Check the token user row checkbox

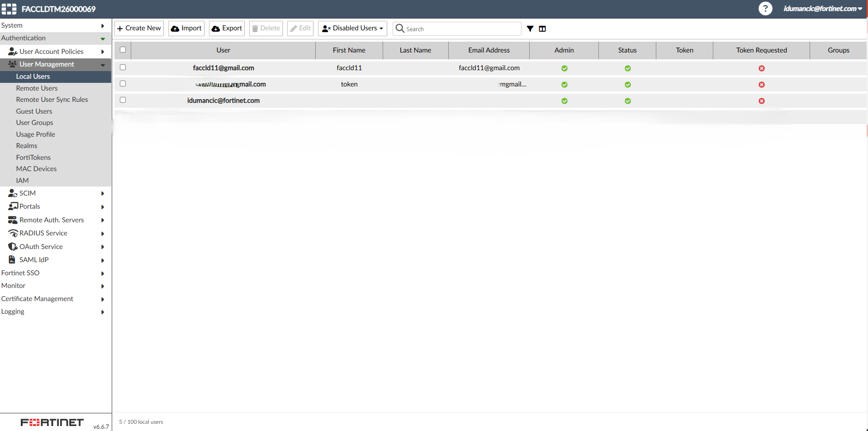123,84
